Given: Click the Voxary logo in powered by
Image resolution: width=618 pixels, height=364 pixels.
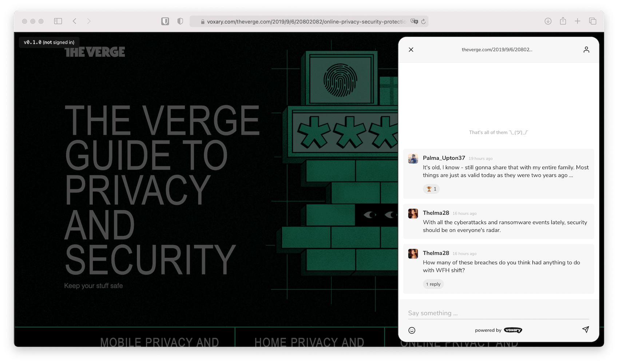Looking at the screenshot, I should tap(513, 330).
